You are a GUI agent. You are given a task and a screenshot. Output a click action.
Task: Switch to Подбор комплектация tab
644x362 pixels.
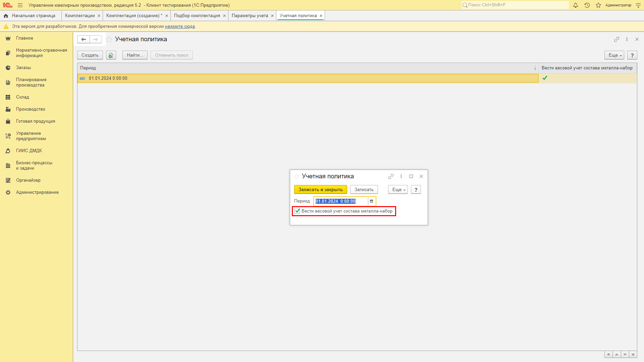(x=197, y=16)
